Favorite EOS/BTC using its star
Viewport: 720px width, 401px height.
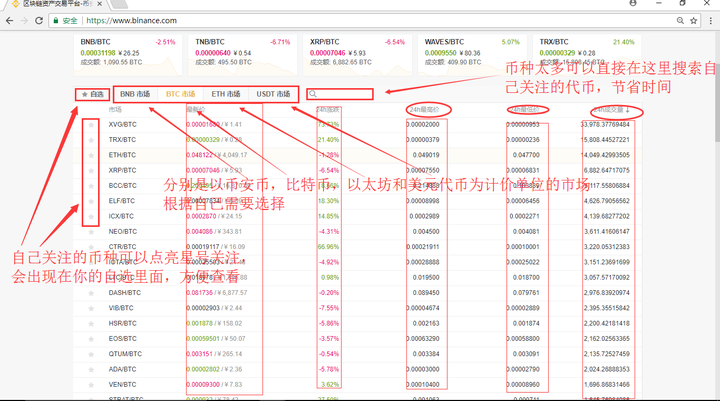tap(91, 339)
